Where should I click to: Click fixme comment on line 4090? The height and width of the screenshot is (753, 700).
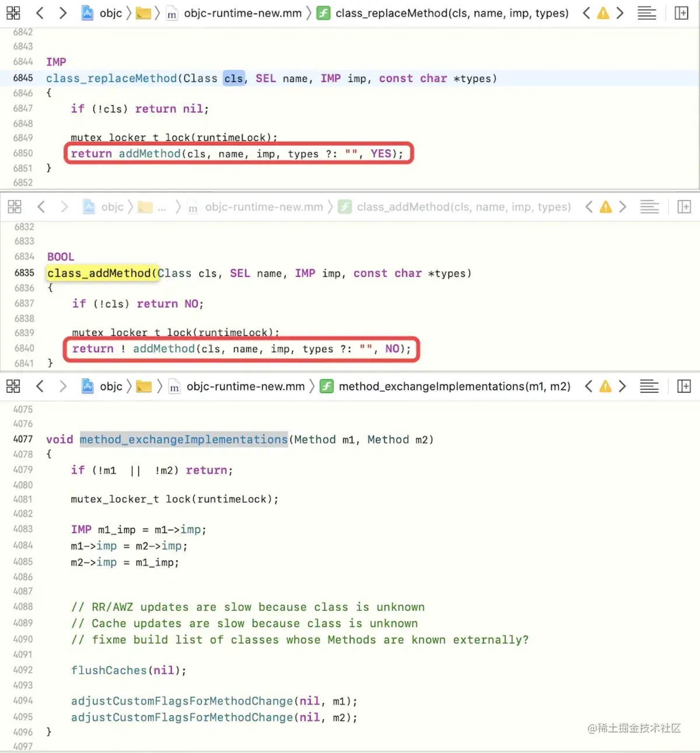pos(300,640)
